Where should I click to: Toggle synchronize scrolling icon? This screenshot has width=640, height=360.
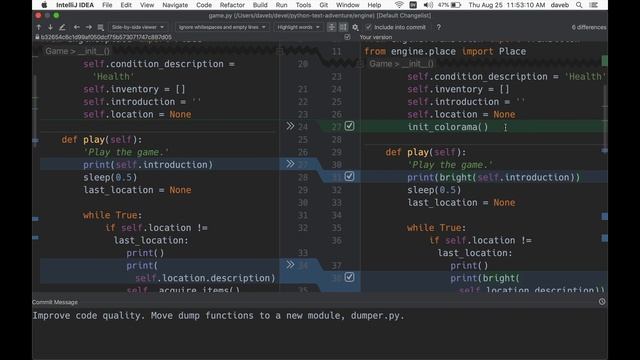(343, 27)
